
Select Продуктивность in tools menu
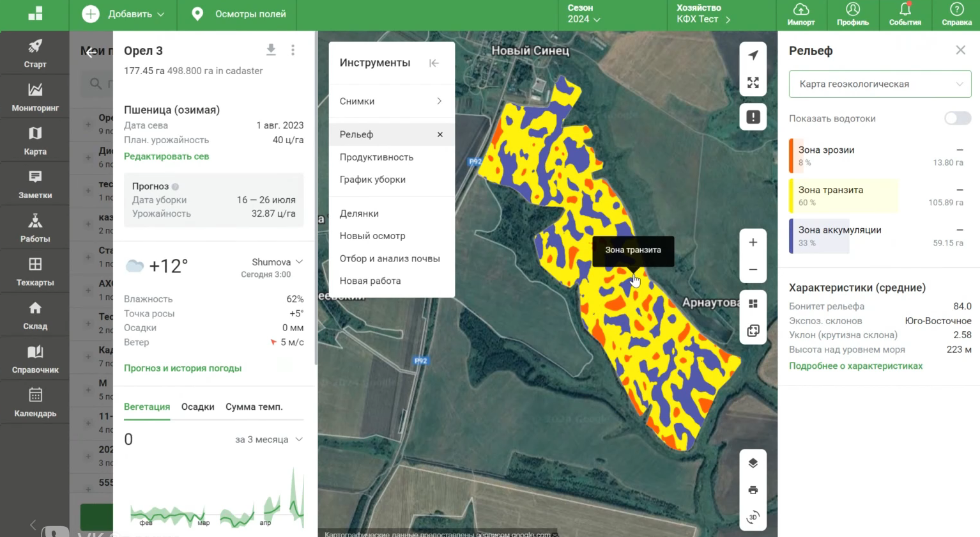click(x=376, y=157)
